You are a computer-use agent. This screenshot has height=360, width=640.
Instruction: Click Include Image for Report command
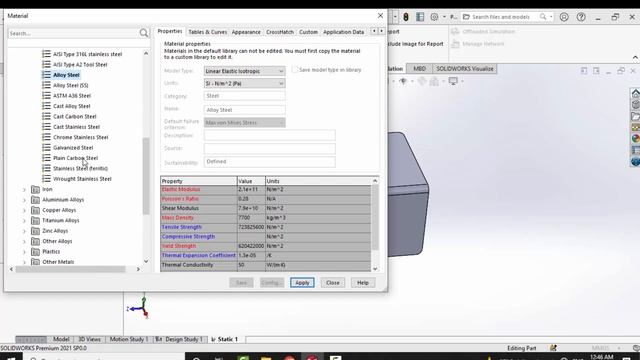click(x=415, y=44)
